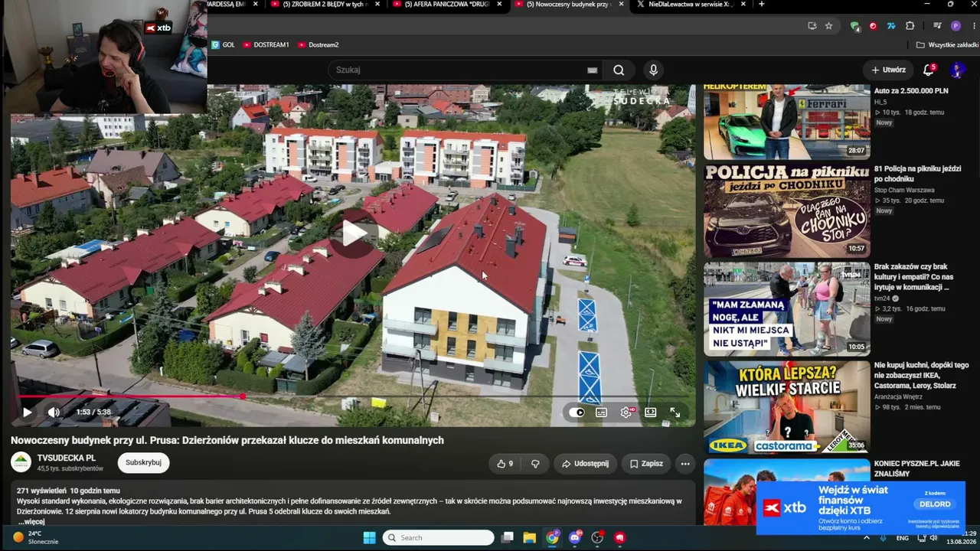This screenshot has width=980, height=551.
Task: Mute the video using the speaker icon
Action: (x=54, y=412)
